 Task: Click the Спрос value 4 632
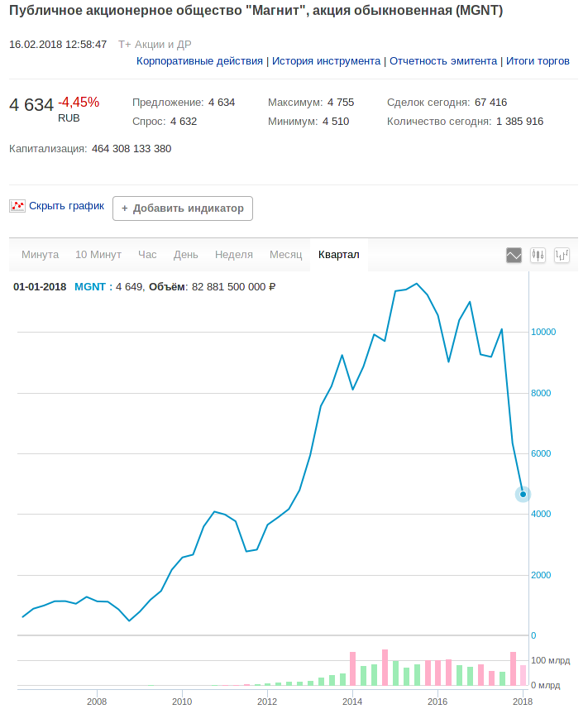[x=184, y=122]
